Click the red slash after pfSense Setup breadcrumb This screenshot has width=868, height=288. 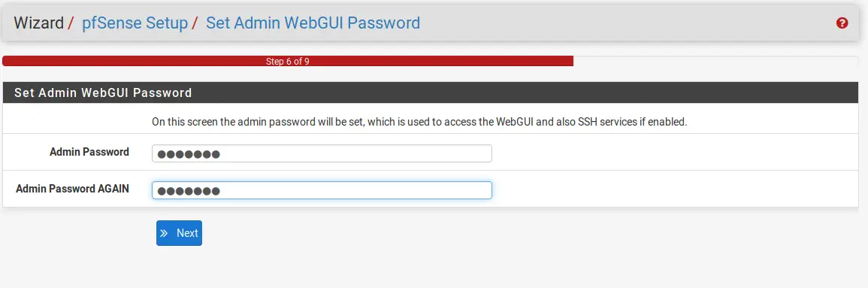click(195, 23)
